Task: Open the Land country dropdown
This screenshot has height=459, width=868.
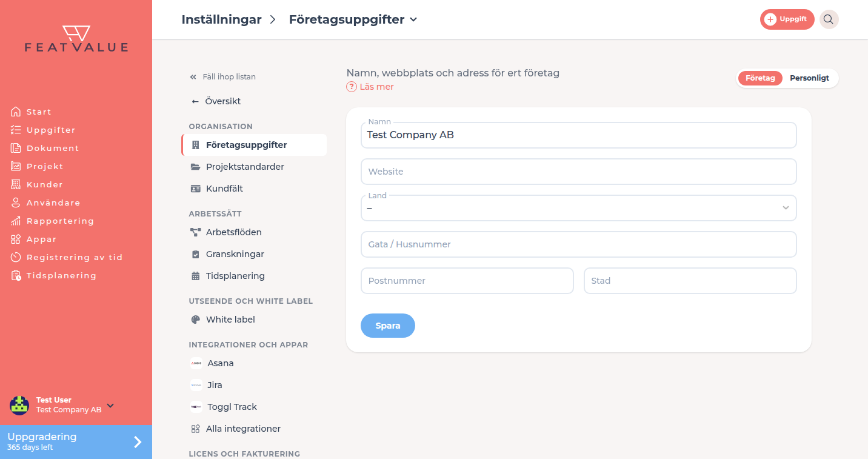Action: click(x=578, y=208)
